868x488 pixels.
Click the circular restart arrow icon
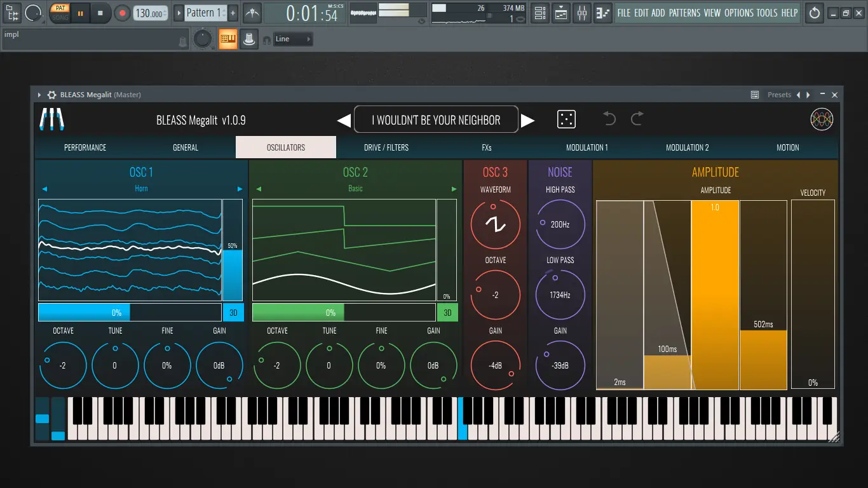tap(815, 13)
